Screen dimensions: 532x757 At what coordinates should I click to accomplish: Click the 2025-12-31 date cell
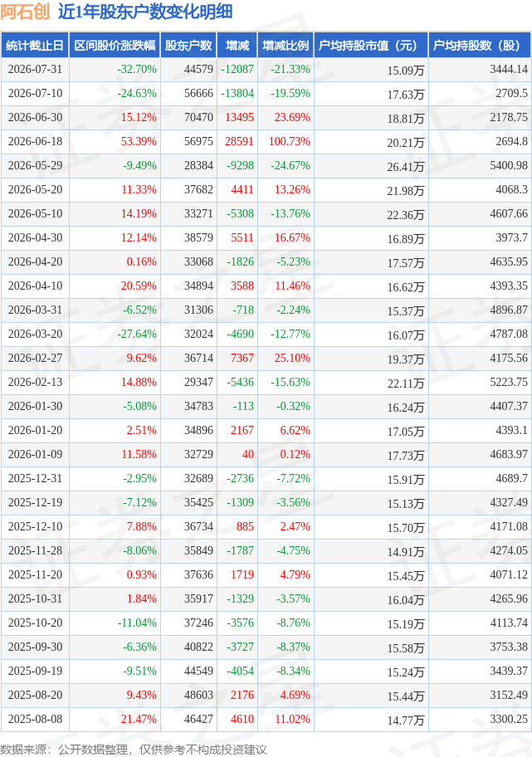click(35, 478)
